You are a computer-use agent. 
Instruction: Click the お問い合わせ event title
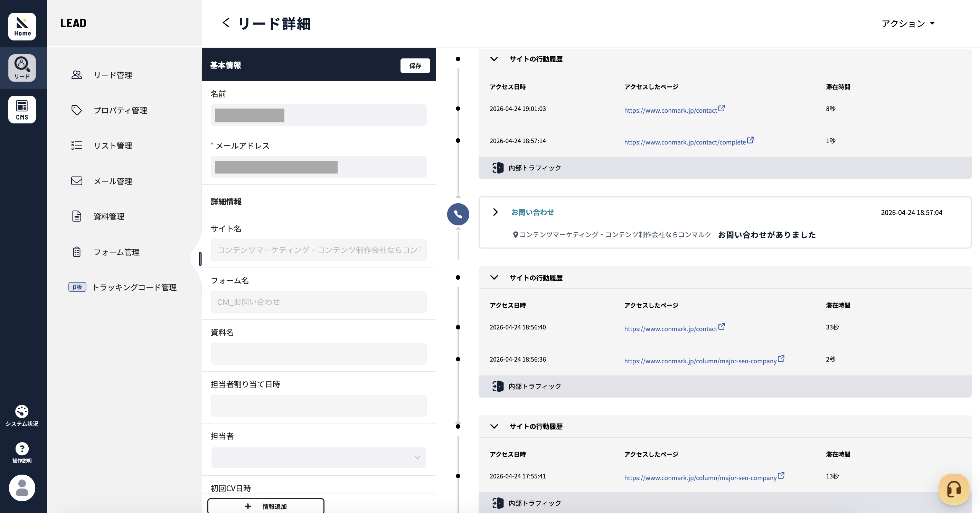click(532, 212)
